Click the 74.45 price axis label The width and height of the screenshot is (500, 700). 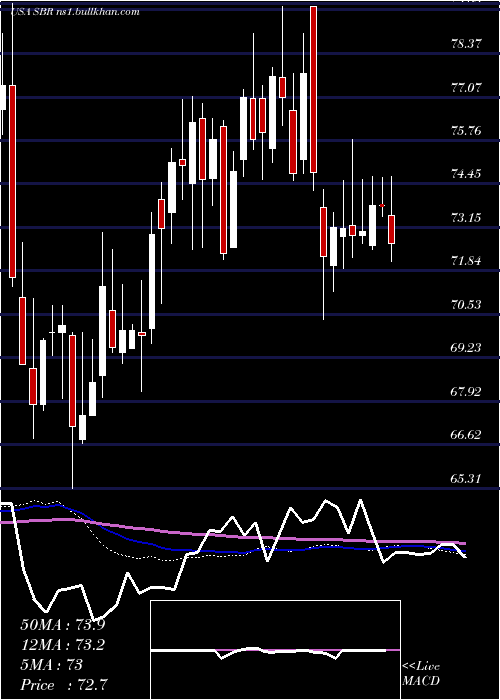[467, 174]
